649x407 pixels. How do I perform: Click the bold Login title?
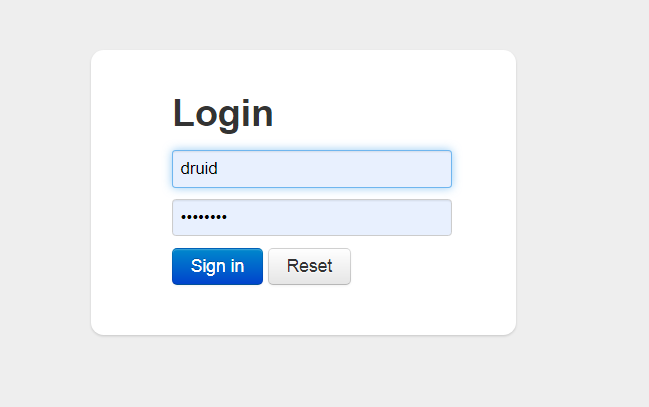point(223,113)
